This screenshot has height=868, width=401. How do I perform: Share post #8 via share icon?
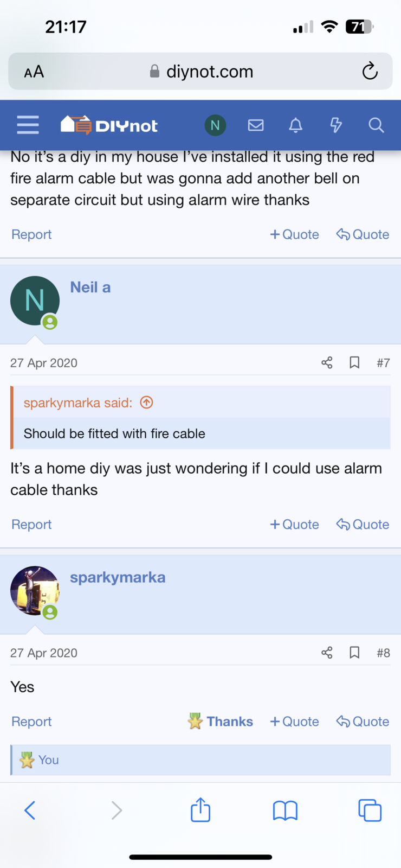coord(327,652)
